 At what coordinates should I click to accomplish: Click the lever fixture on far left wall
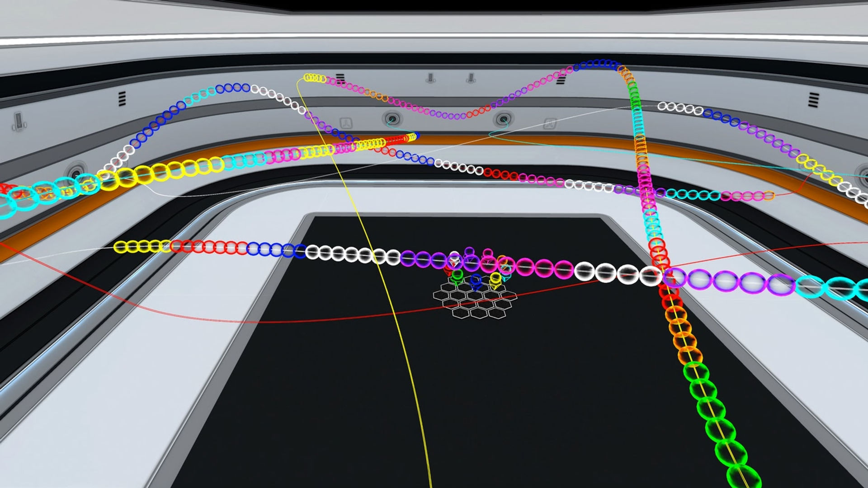click(19, 122)
